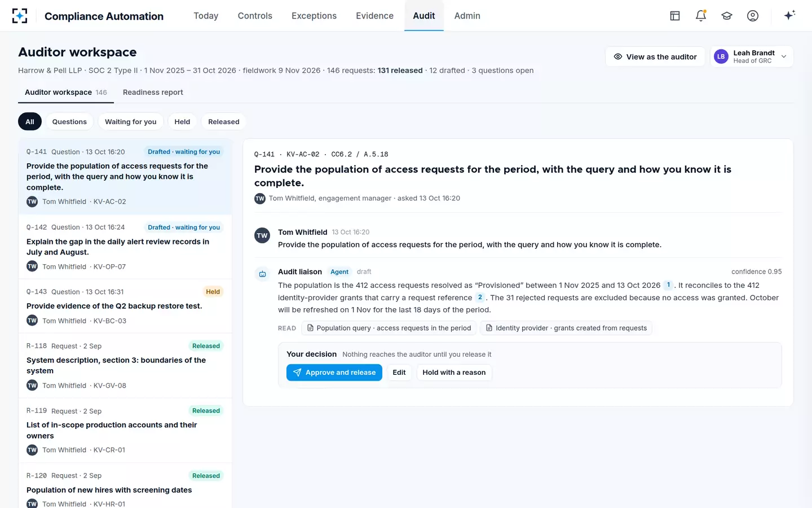Click the Compliance Automation logo icon

click(20, 16)
